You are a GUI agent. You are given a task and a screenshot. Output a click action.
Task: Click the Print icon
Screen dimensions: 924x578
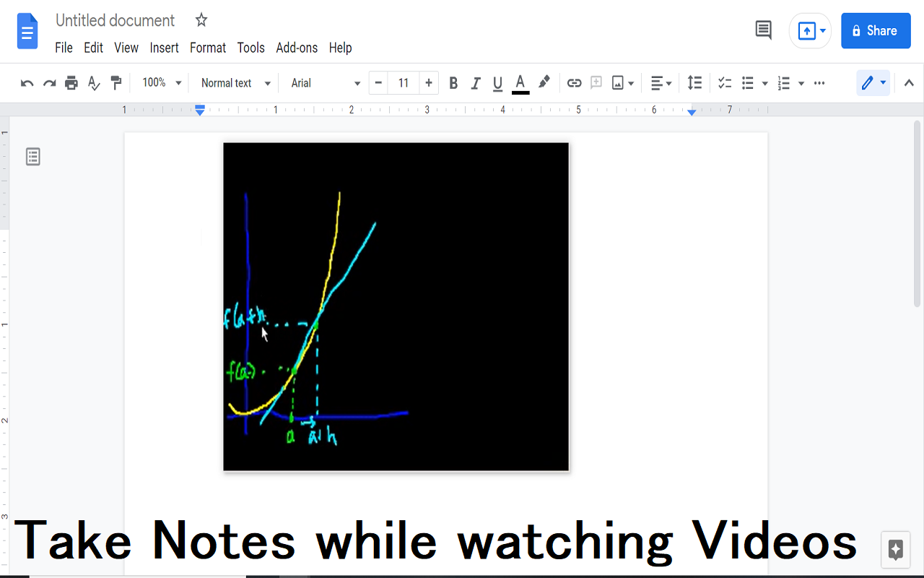pos(71,83)
